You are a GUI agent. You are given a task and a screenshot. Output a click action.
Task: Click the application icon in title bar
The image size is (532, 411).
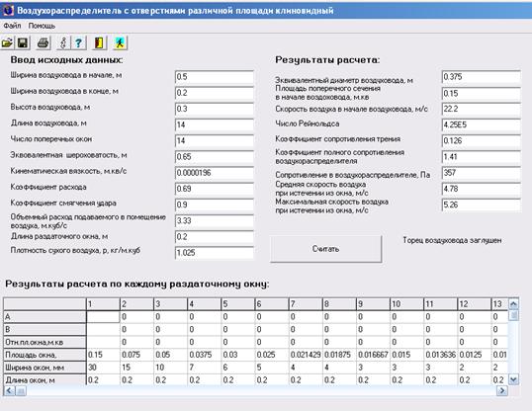8,11
